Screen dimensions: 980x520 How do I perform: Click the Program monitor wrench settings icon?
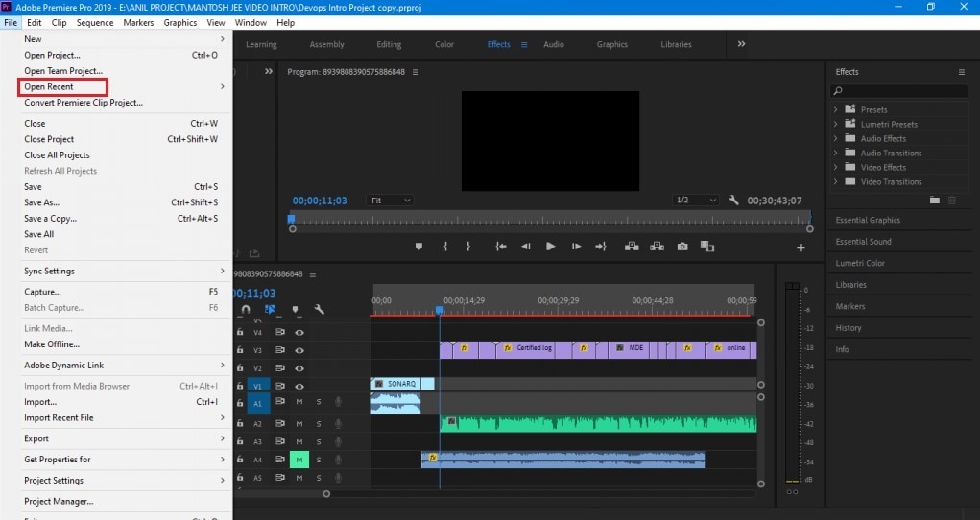pyautogui.click(x=733, y=201)
